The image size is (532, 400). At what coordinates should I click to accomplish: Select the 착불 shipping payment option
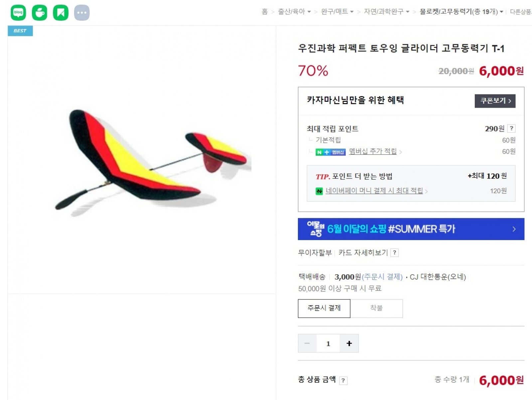point(376,308)
